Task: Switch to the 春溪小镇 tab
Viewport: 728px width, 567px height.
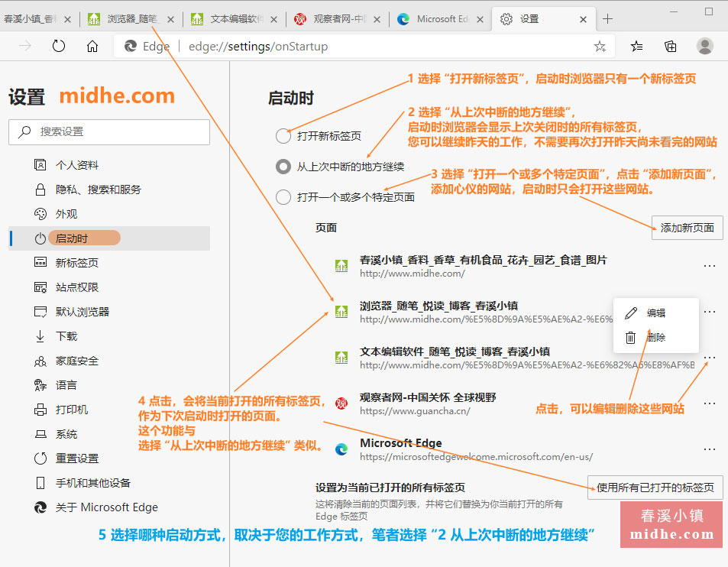Action: [x=31, y=19]
